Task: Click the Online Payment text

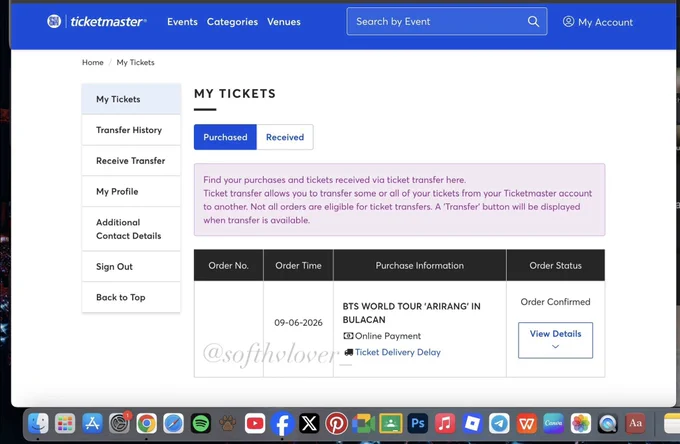Action: (388, 336)
